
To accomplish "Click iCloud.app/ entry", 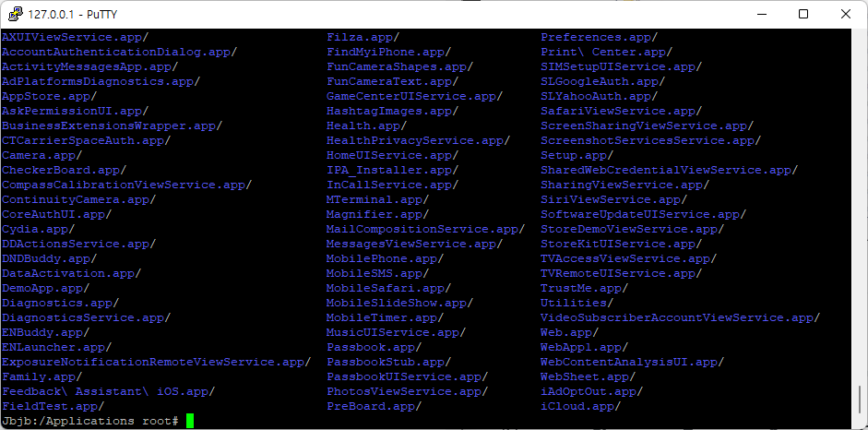I will (581, 407).
